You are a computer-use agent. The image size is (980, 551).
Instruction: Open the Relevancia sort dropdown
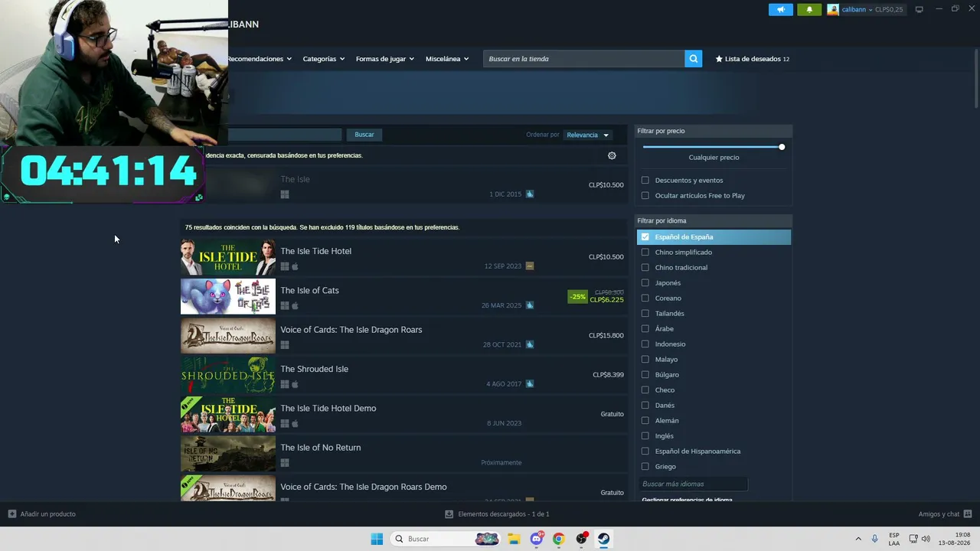587,135
